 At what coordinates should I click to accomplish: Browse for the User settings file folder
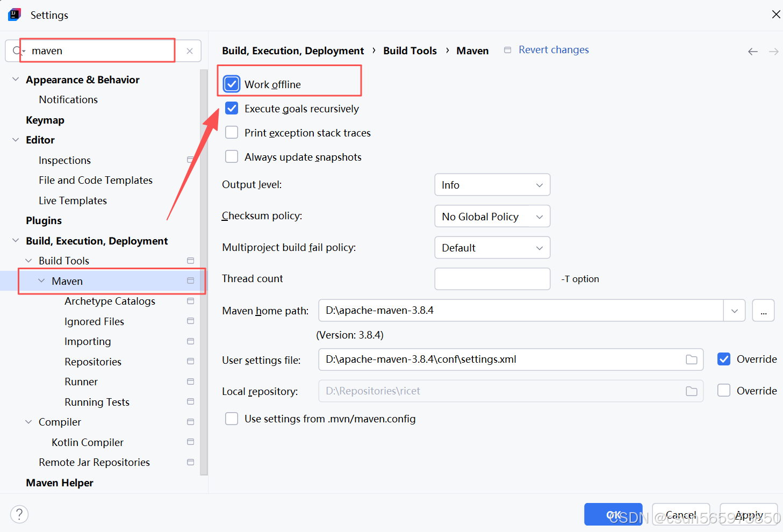point(692,360)
